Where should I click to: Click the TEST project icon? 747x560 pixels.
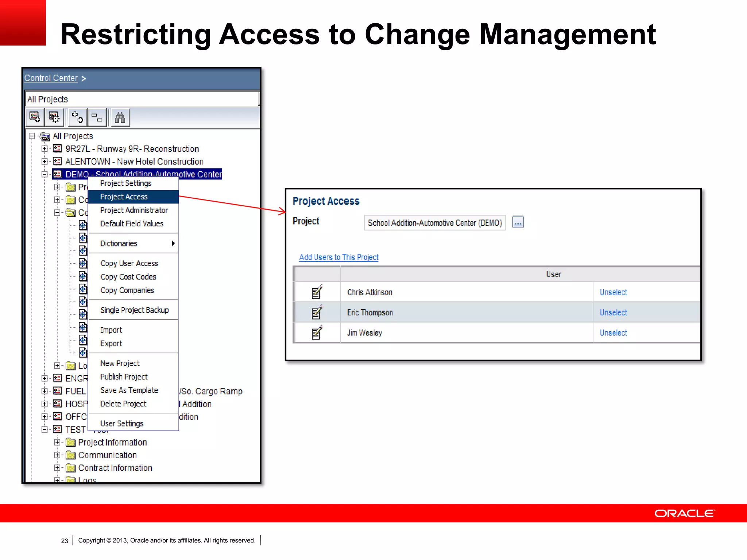coord(57,429)
